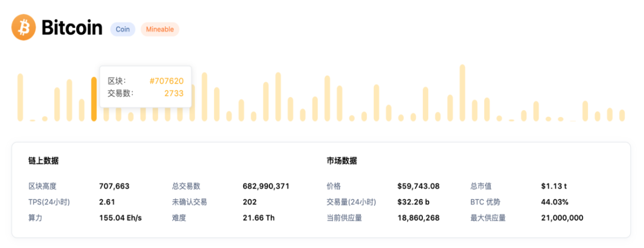Click the 总交易数 label
644x248 pixels.
(x=186, y=186)
